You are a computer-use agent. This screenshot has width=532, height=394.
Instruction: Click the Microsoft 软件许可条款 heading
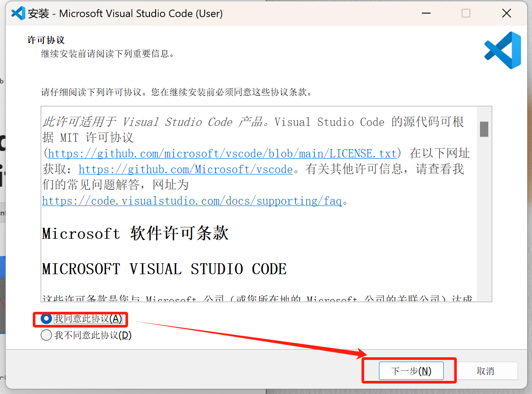136,233
